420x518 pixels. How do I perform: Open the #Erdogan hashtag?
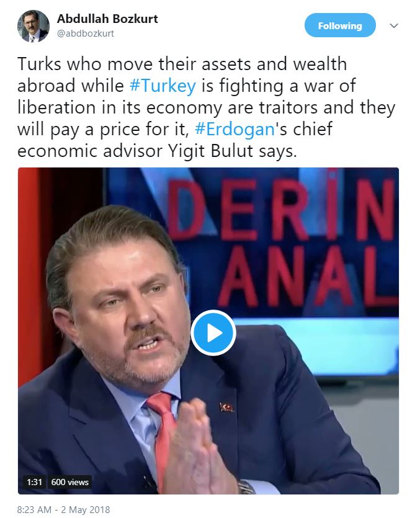(235, 129)
